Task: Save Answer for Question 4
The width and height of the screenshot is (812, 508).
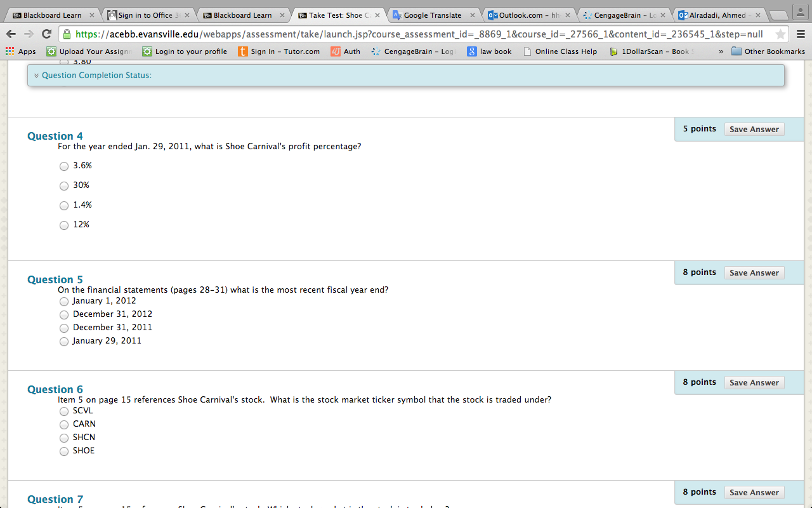Action: click(x=754, y=130)
